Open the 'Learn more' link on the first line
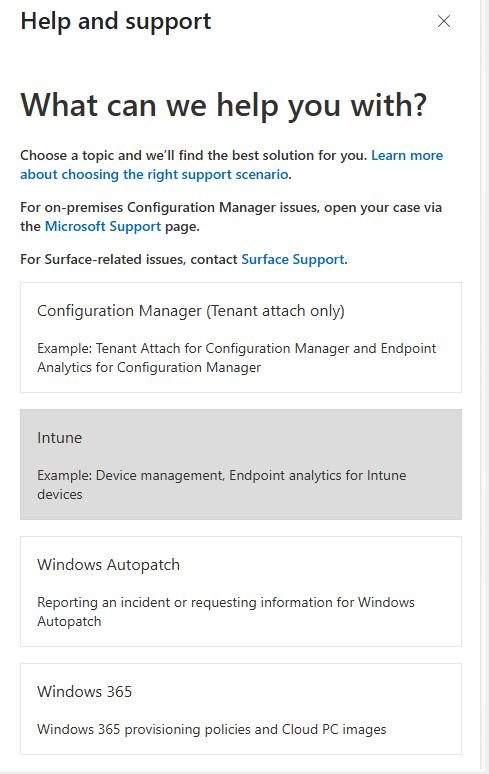The image size is (489, 774). coord(407,155)
